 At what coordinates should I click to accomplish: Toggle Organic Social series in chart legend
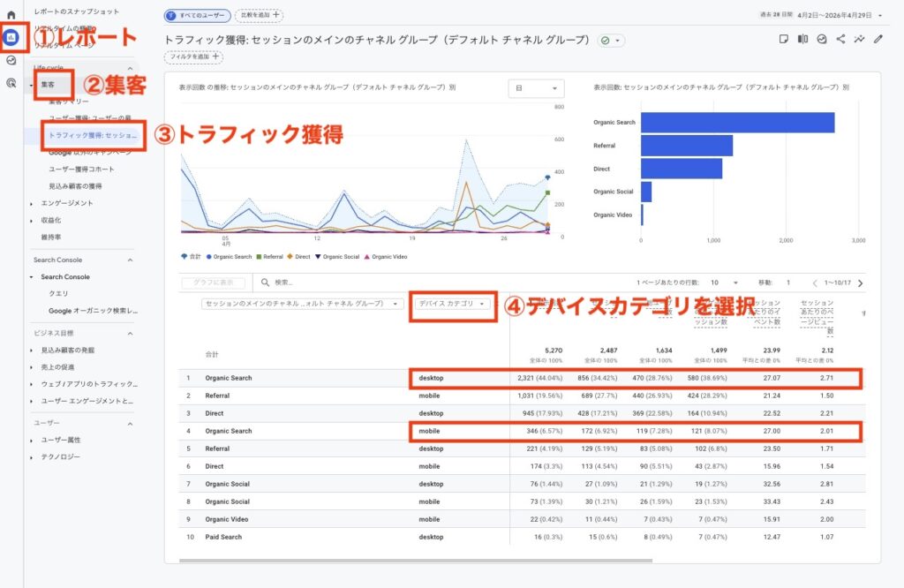(x=337, y=257)
